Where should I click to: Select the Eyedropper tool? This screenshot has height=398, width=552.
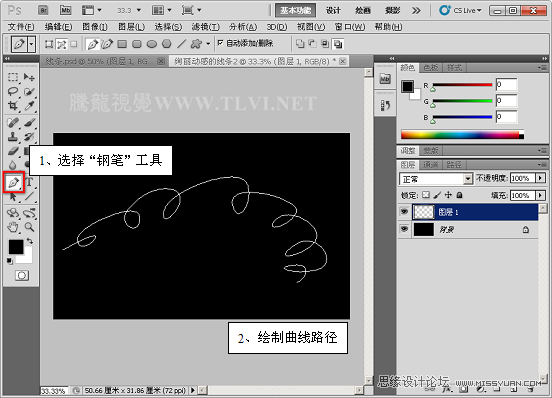tap(29, 106)
